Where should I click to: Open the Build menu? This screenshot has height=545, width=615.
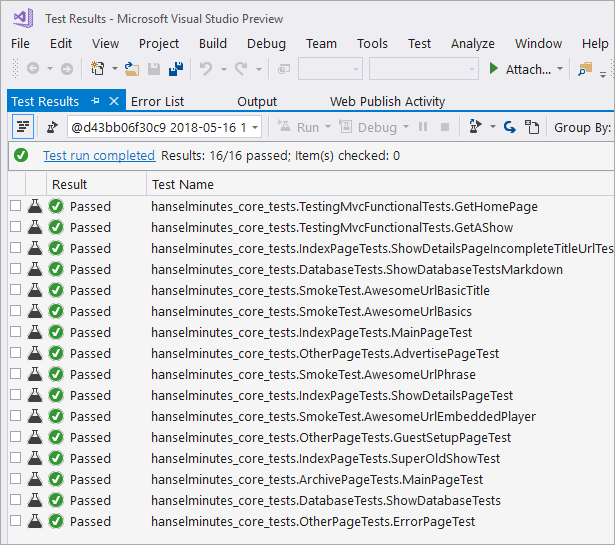click(213, 43)
